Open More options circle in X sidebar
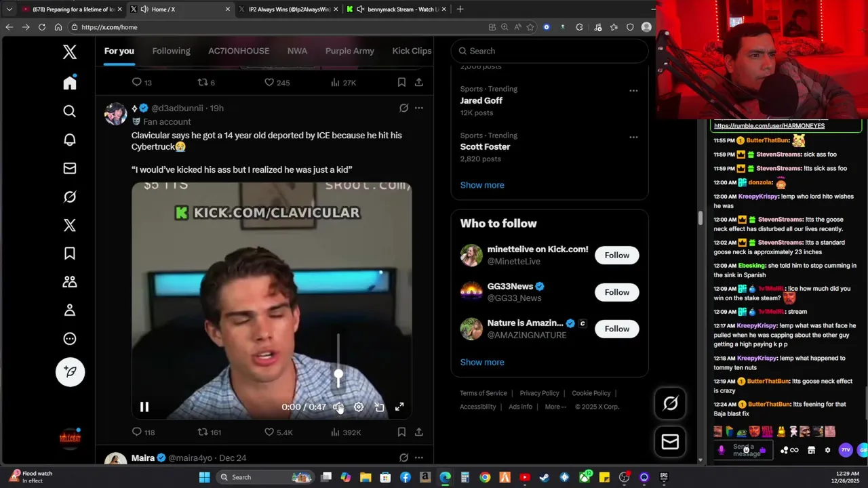This screenshot has height=488, width=868. [70, 339]
